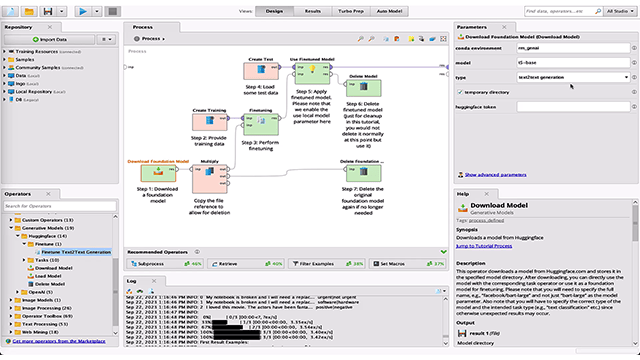Open the repository menu dropdown next to Import Data

tap(106, 39)
